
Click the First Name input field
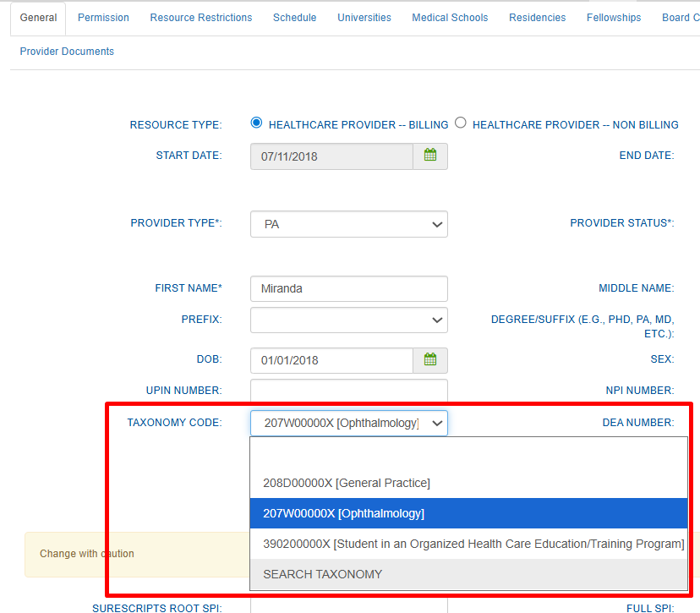click(348, 288)
